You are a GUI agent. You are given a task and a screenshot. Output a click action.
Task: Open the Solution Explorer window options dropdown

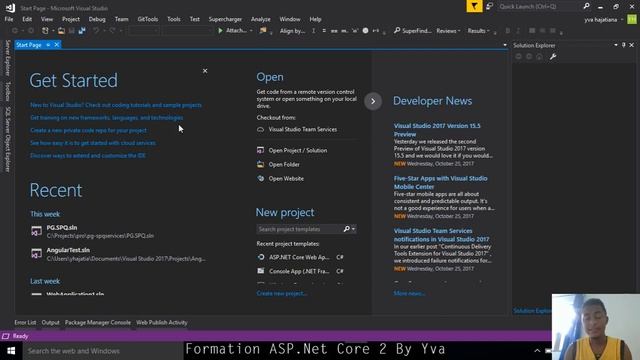pyautogui.click(x=616, y=45)
